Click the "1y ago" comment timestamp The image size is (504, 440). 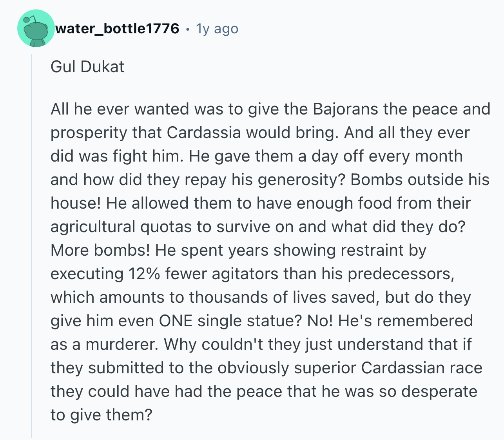coord(217,29)
